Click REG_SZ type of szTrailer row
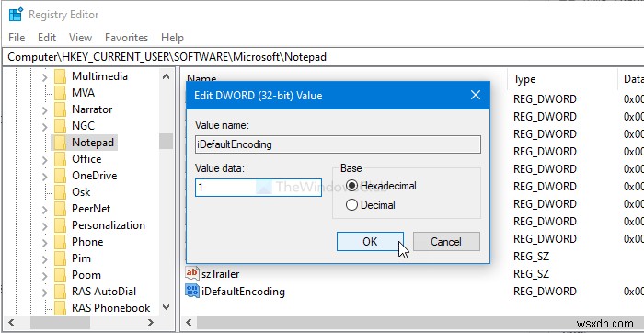The width and height of the screenshot is (644, 333). [x=531, y=273]
